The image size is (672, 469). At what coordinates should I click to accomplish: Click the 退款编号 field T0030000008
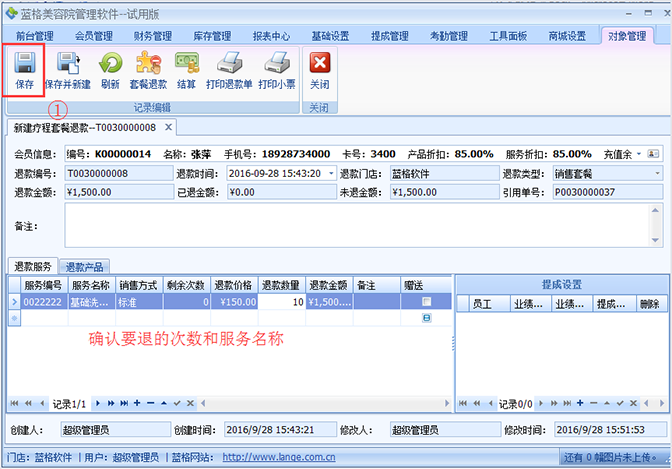click(119, 173)
